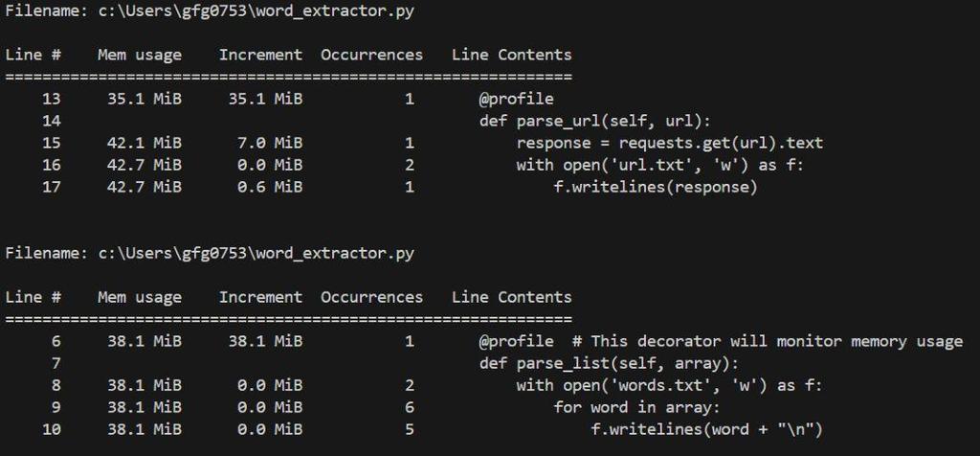Click the second 'Increment' column header
Viewport: 980px width, 456px height.
click(260, 297)
